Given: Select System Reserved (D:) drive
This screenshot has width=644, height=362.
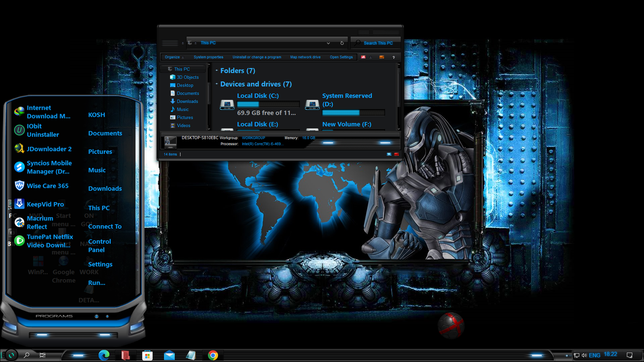Looking at the screenshot, I should tap(345, 104).
